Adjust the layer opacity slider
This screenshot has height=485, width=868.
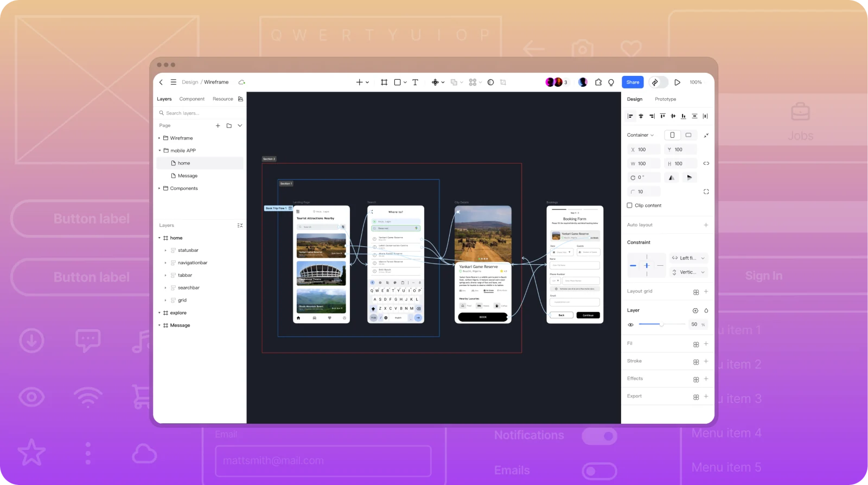coord(662,324)
